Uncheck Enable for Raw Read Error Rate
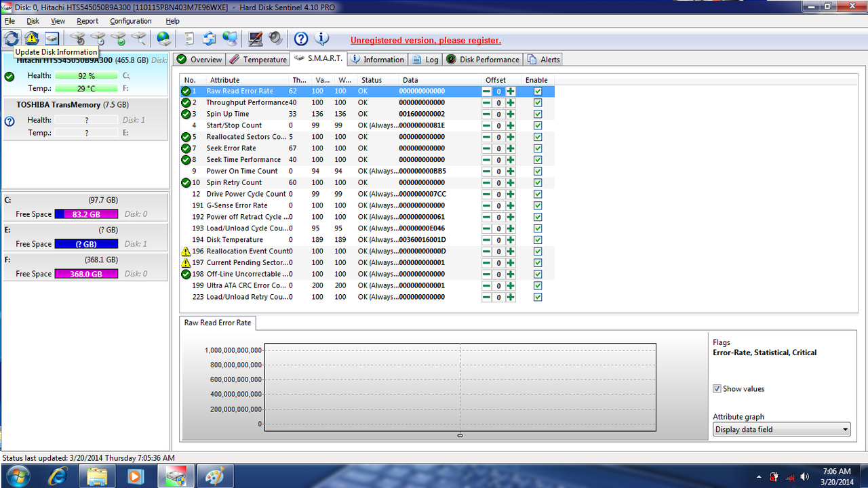Image resolution: width=868 pixels, height=488 pixels. [538, 91]
